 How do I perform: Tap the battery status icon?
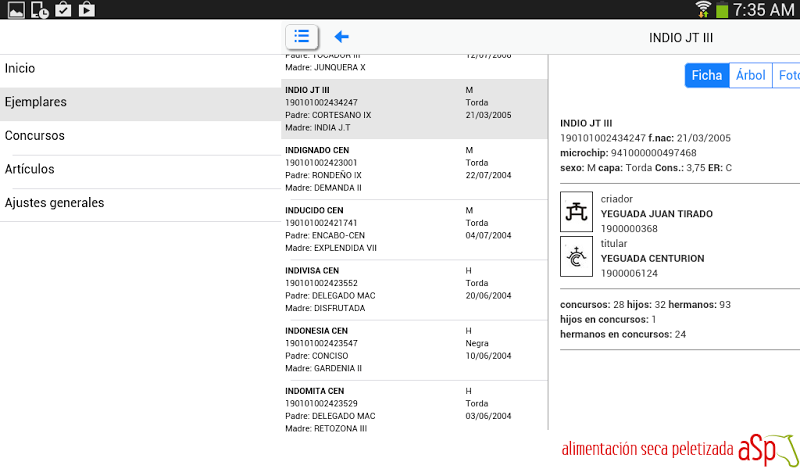pyautogui.click(x=724, y=10)
